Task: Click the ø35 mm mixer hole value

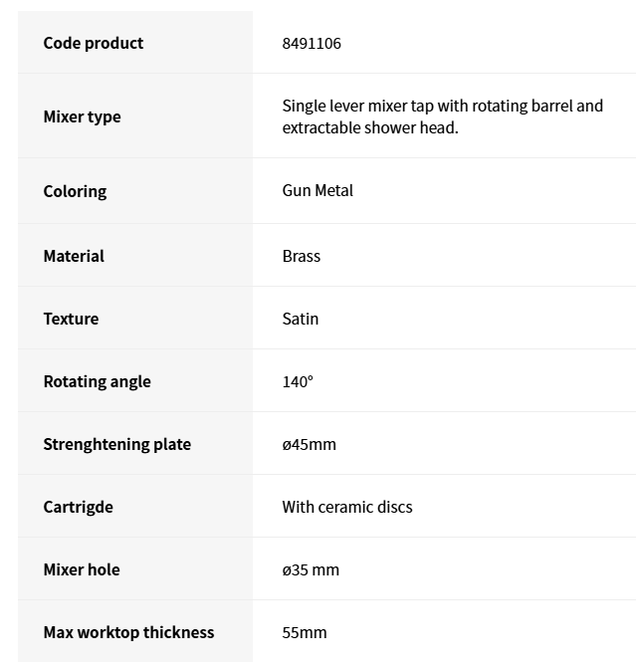Action: (311, 569)
